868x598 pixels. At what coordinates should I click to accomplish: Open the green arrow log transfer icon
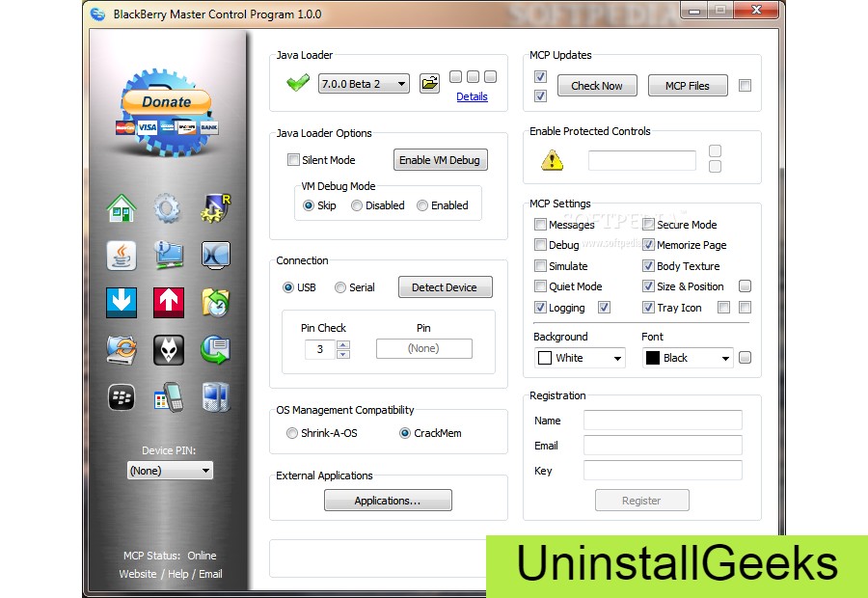215,350
